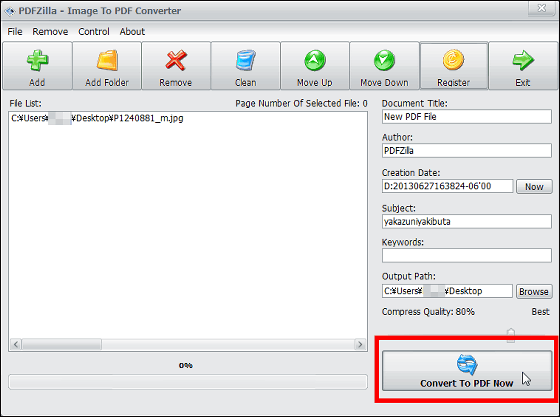Click file list scrollbar left arrow
Viewport: 560px width, 417px height.
pyautogui.click(x=16, y=345)
